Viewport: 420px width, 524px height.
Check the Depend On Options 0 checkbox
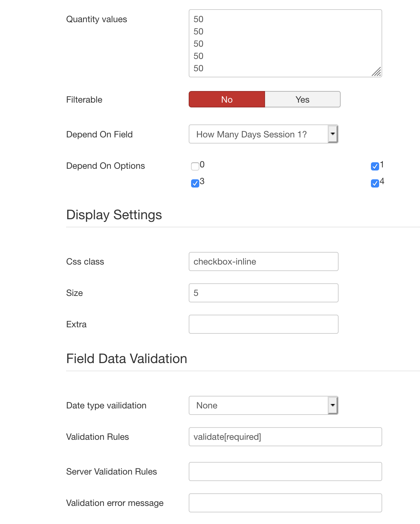[195, 166]
